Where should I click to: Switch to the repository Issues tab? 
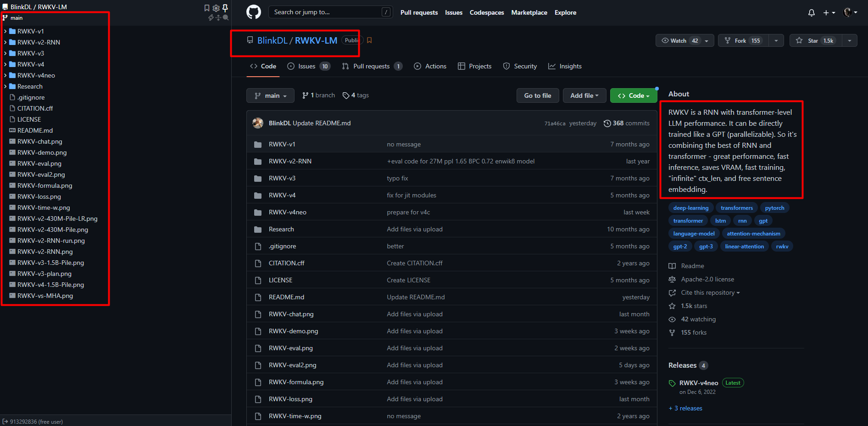[309, 66]
